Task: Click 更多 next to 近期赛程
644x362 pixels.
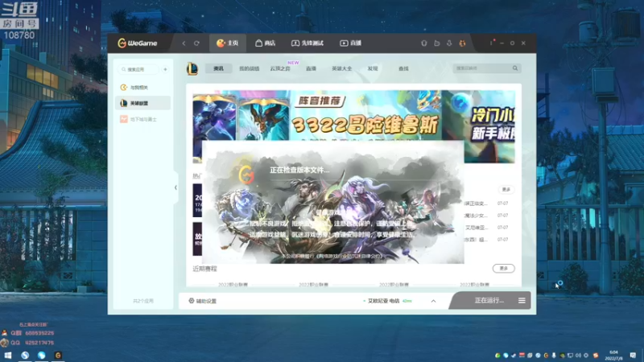Action: tap(504, 269)
